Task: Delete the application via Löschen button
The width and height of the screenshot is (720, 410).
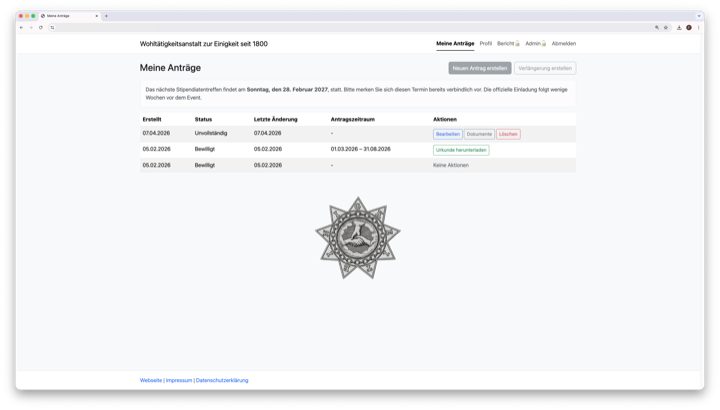Action: coord(508,134)
